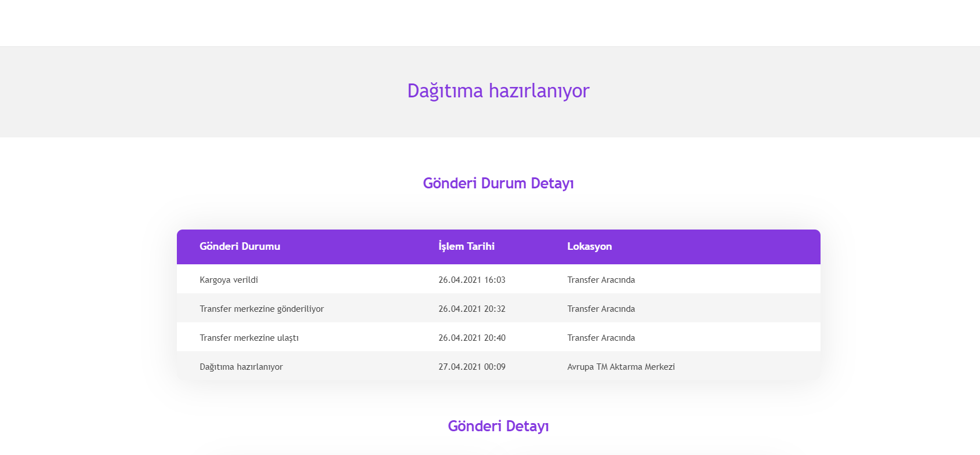The width and height of the screenshot is (980, 455).
Task: Select the date '26.04.2021 20:40'
Action: [472, 338]
